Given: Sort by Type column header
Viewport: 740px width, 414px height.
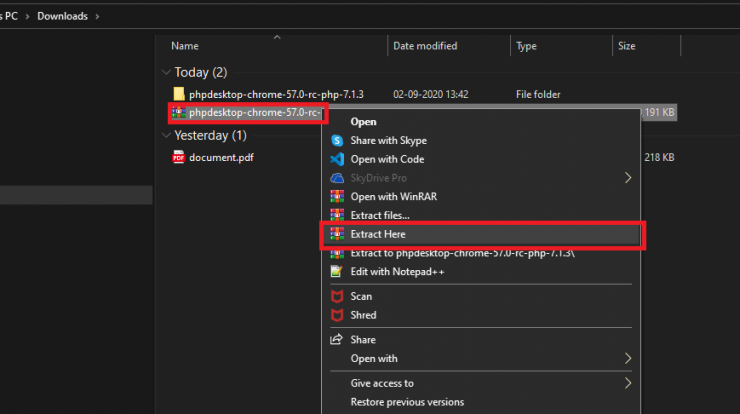Looking at the screenshot, I should tap(526, 46).
